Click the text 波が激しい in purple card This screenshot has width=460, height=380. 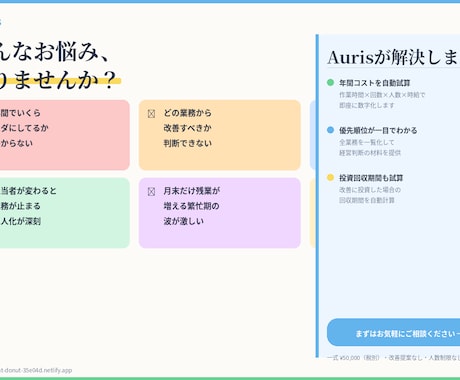click(x=183, y=221)
